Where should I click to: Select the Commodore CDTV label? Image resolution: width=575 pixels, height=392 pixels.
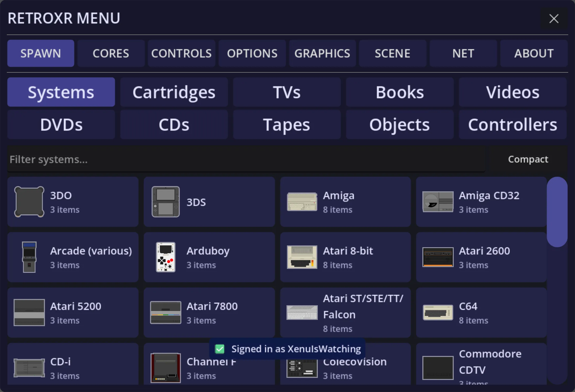[x=490, y=362]
